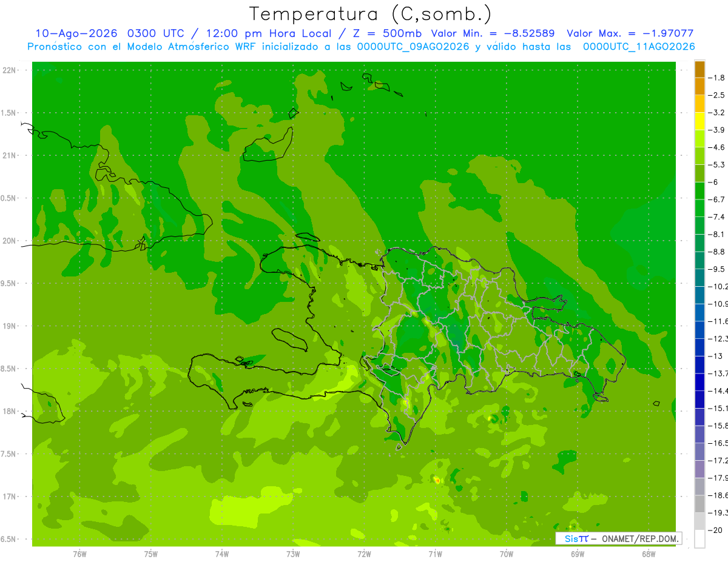Click the "-5.3" color scale label
Image resolution: width=728 pixels, height=562 pixels.
[716, 165]
